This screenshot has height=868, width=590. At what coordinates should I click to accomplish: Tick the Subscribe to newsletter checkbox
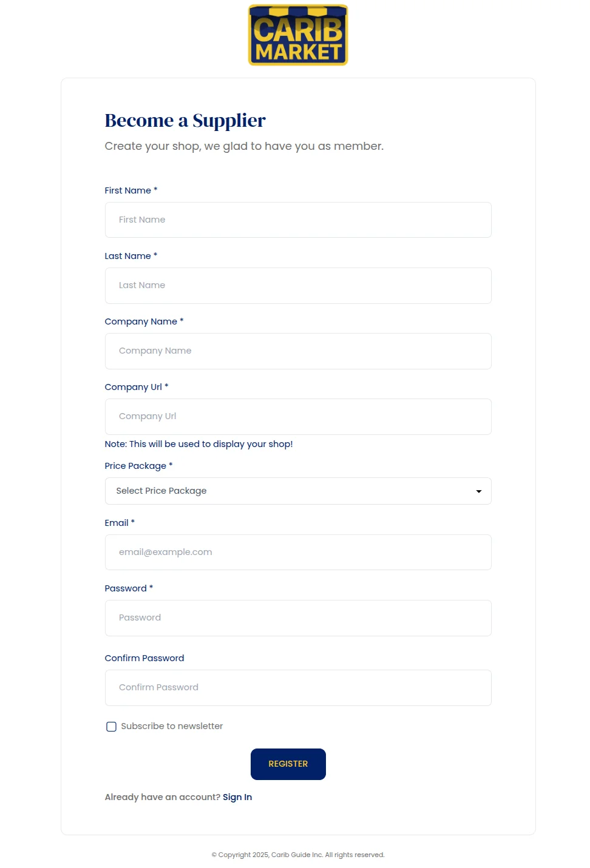[x=111, y=727]
